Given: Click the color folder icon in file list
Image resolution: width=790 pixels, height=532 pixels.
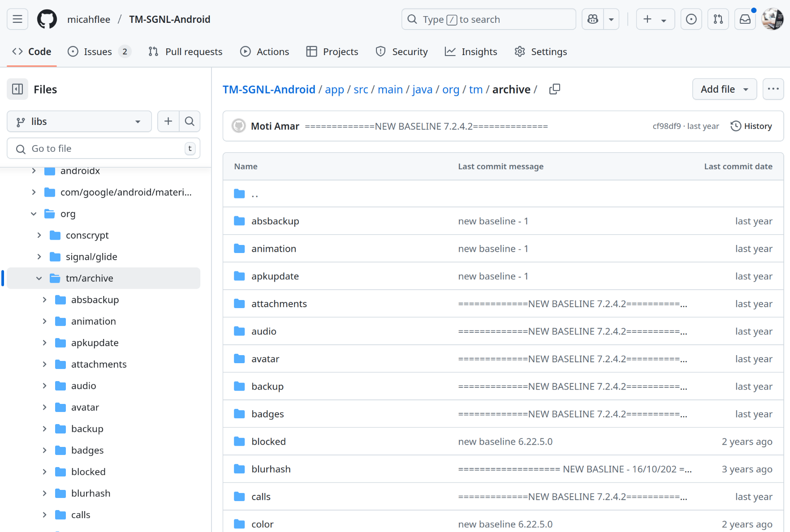Looking at the screenshot, I should point(239,524).
